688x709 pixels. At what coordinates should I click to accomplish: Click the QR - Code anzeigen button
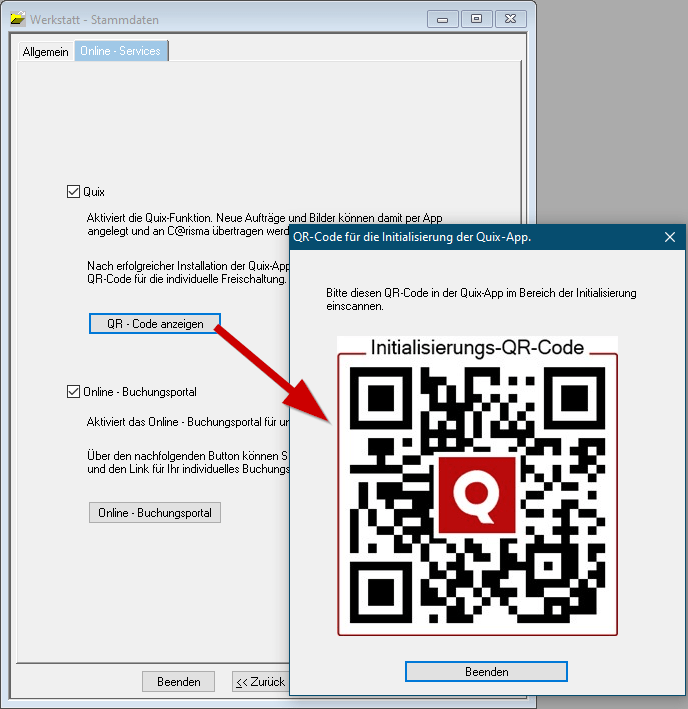pyautogui.click(x=155, y=324)
